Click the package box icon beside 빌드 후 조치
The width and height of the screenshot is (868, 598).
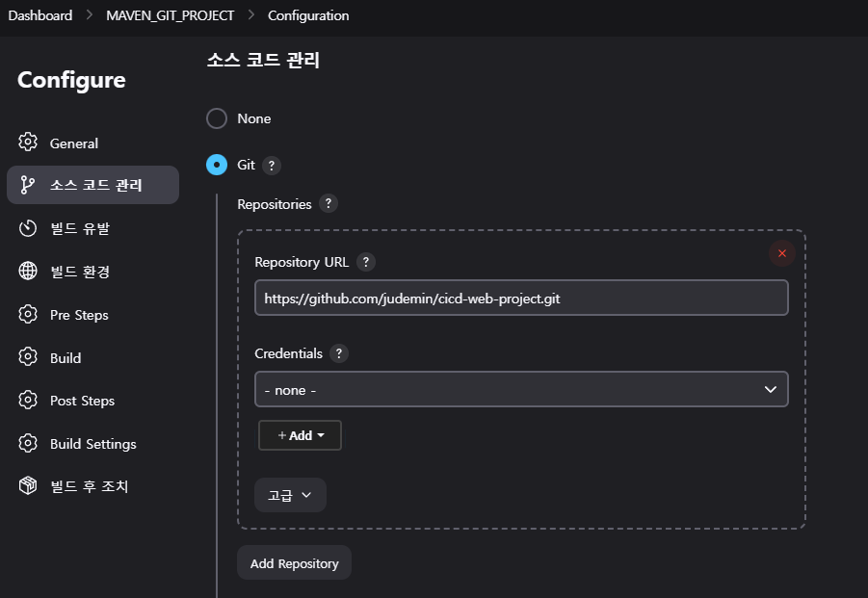pyautogui.click(x=28, y=485)
